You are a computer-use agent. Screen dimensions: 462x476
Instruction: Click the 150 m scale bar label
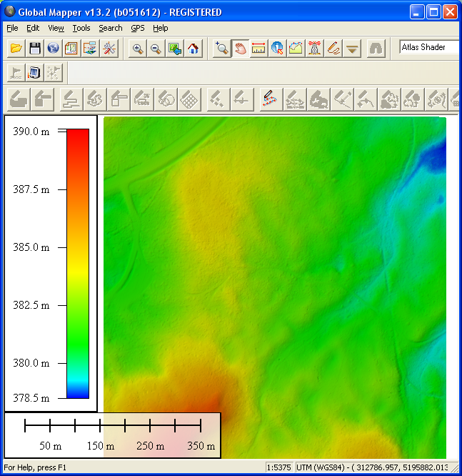[101, 446]
